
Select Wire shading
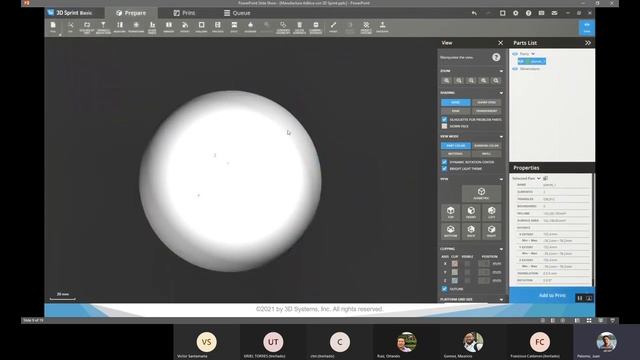[x=456, y=111]
